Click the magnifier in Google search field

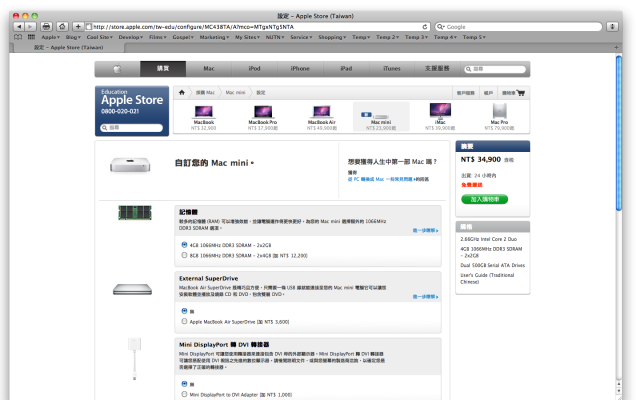pos(440,27)
